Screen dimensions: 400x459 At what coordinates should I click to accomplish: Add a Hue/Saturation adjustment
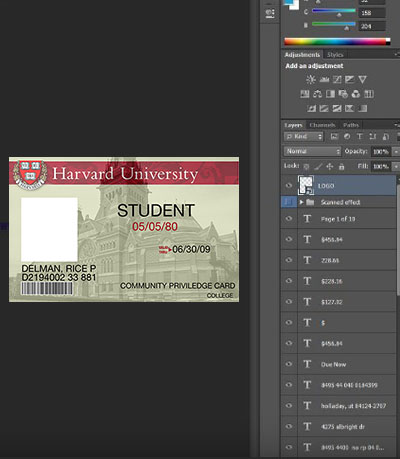(305, 94)
